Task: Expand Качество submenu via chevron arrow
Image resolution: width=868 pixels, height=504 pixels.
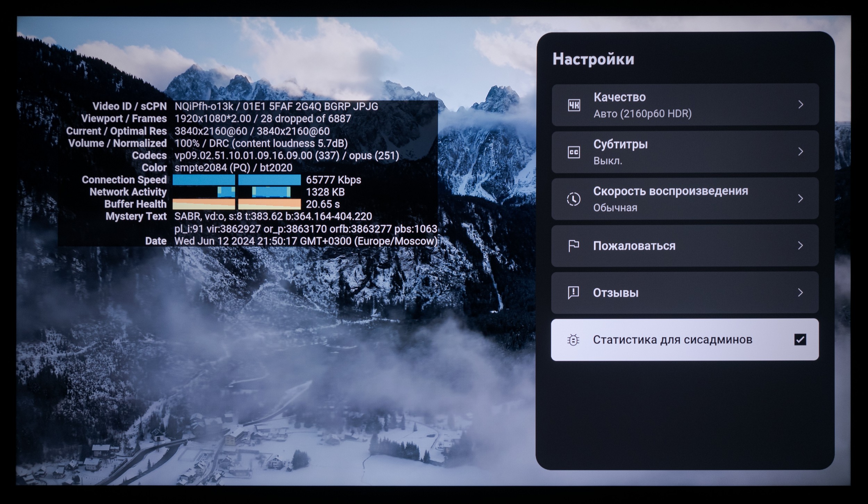Action: (801, 105)
